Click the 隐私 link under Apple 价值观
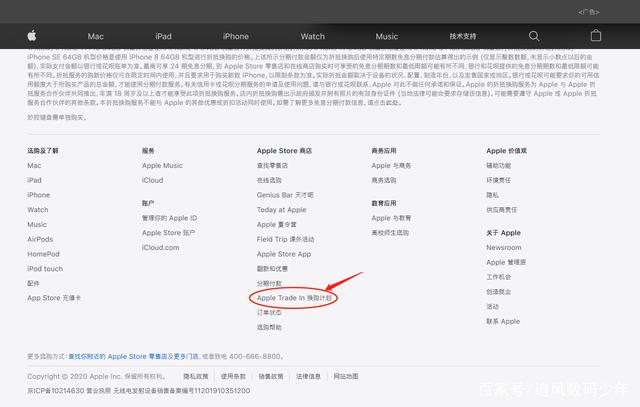Screen dimensions: 640x407 (x=492, y=195)
